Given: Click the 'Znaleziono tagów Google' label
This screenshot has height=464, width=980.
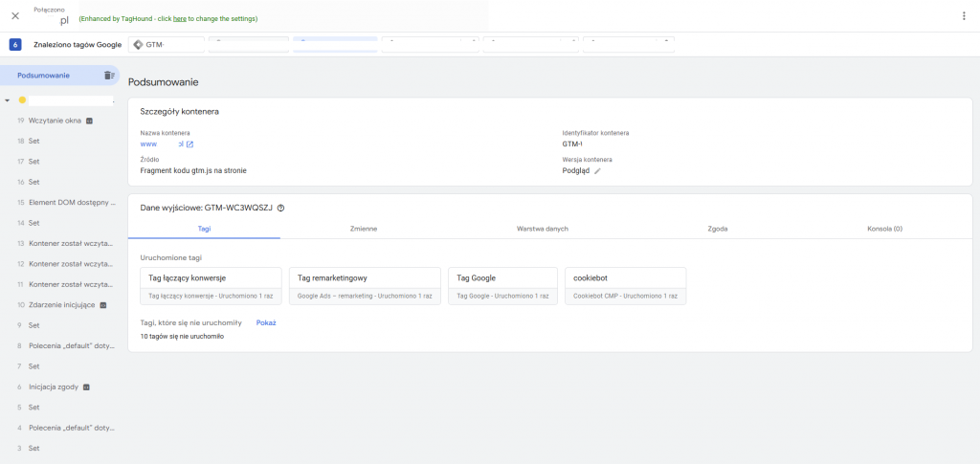Looking at the screenshot, I should click(78, 44).
